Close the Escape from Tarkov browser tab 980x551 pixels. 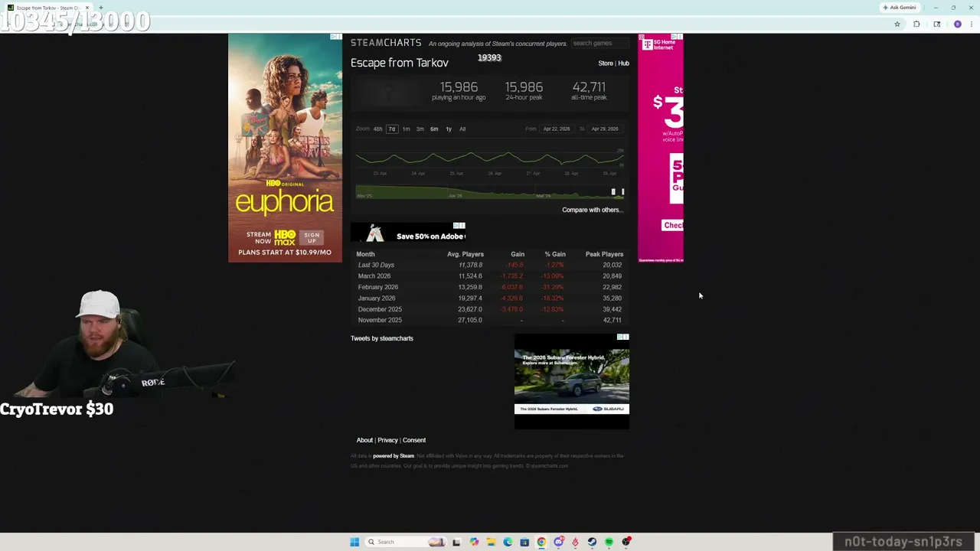click(x=87, y=8)
